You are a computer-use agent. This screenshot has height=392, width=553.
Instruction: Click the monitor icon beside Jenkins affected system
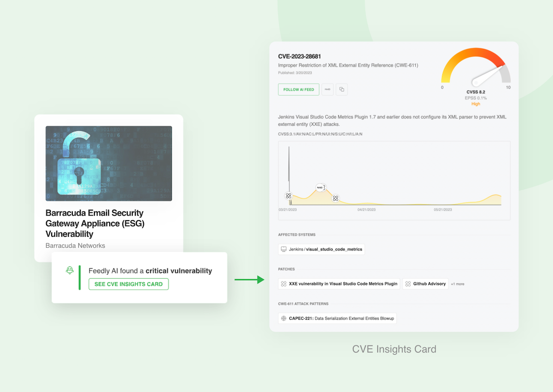pyautogui.click(x=283, y=249)
